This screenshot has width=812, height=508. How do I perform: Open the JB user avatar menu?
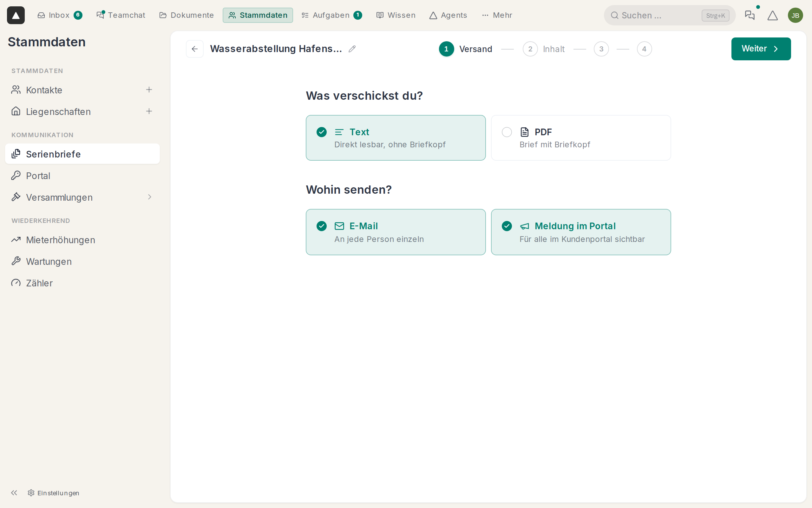click(x=795, y=15)
